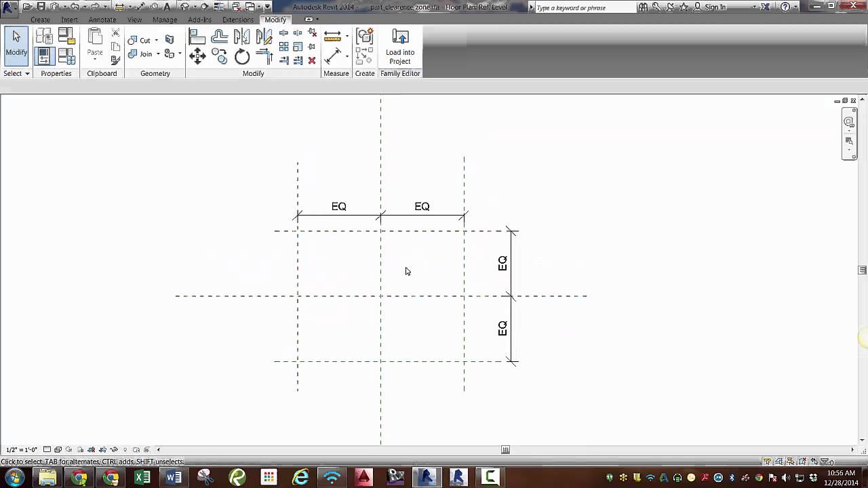Viewport: 868px width, 488px height.
Task: Click the Text tool letter A icon
Action: pyautogui.click(x=167, y=7)
